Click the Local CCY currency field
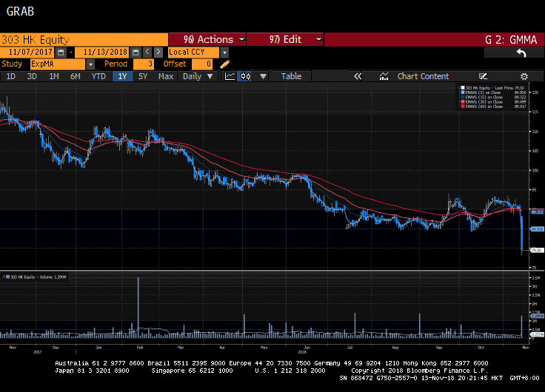This screenshot has height=392, width=545. pos(193,53)
